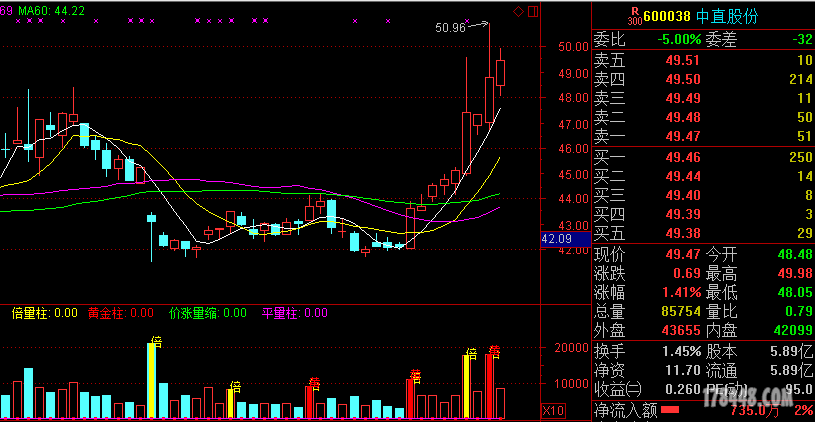Click the 50.96 high price annotation
815x422 pixels.
(451, 28)
